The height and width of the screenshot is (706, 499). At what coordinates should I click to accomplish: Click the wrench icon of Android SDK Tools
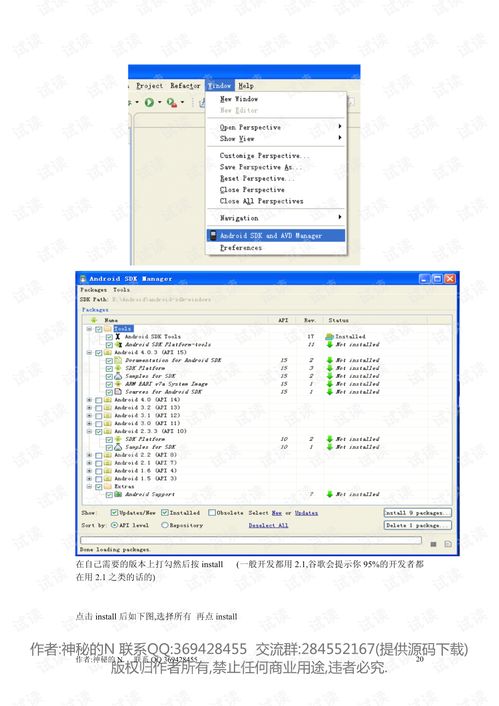coord(118,336)
